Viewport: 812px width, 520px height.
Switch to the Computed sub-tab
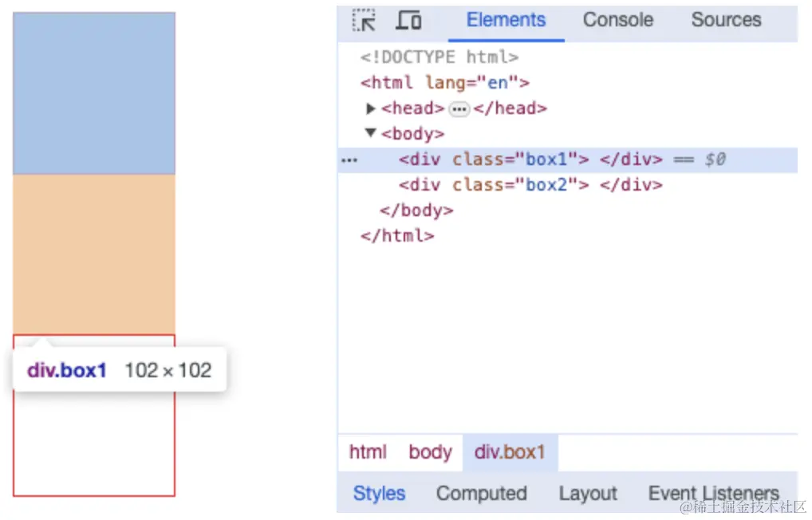click(x=481, y=494)
